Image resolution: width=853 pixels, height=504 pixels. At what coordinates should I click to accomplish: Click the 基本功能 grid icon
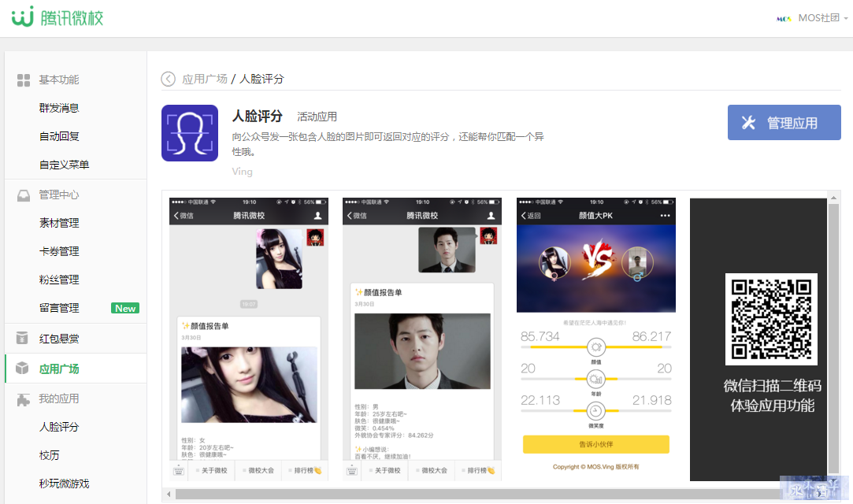[24, 80]
